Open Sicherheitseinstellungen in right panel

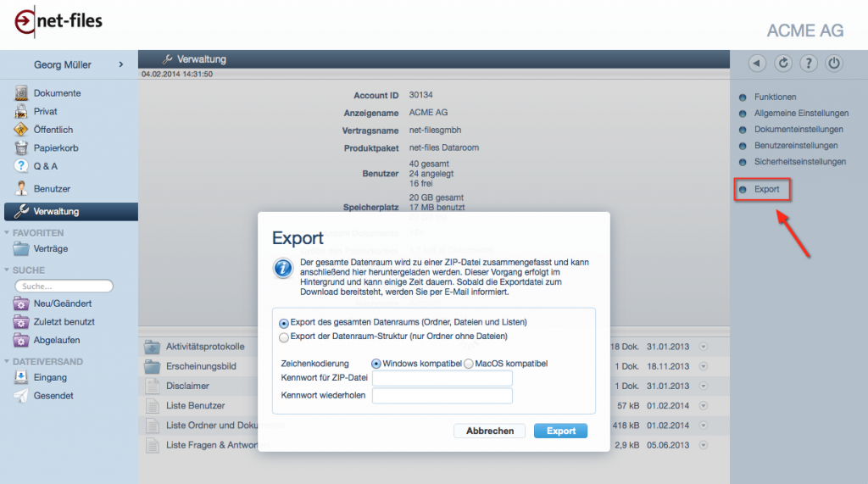click(799, 161)
